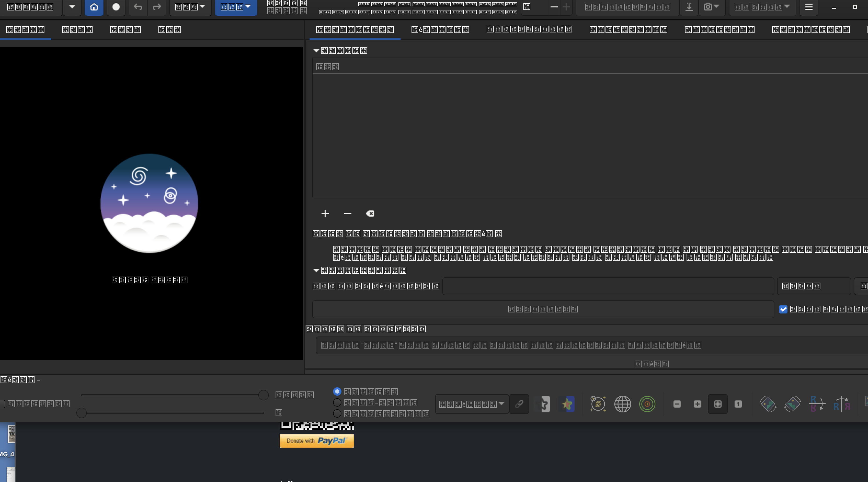Viewport: 868px width, 482px height.
Task: Open the 32 bits dropdown
Action: click(x=762, y=7)
